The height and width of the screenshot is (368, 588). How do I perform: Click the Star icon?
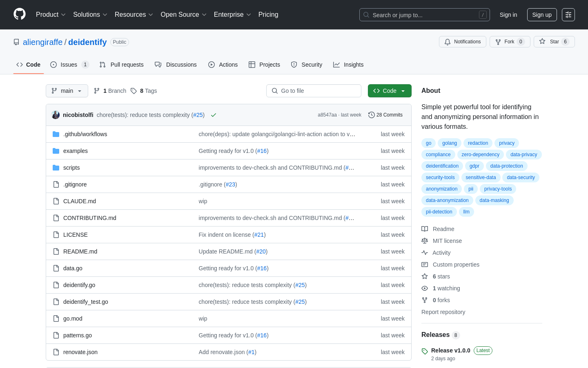(542, 41)
